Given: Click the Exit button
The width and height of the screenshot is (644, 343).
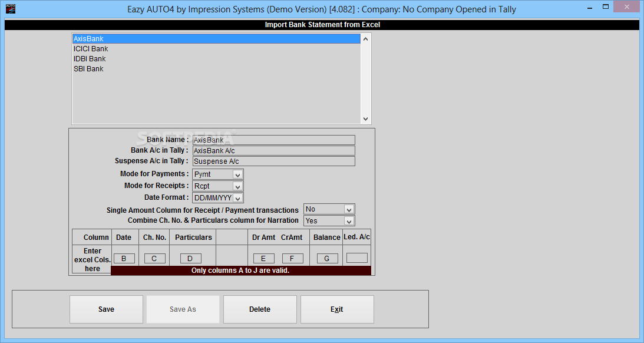Looking at the screenshot, I should coord(337,309).
